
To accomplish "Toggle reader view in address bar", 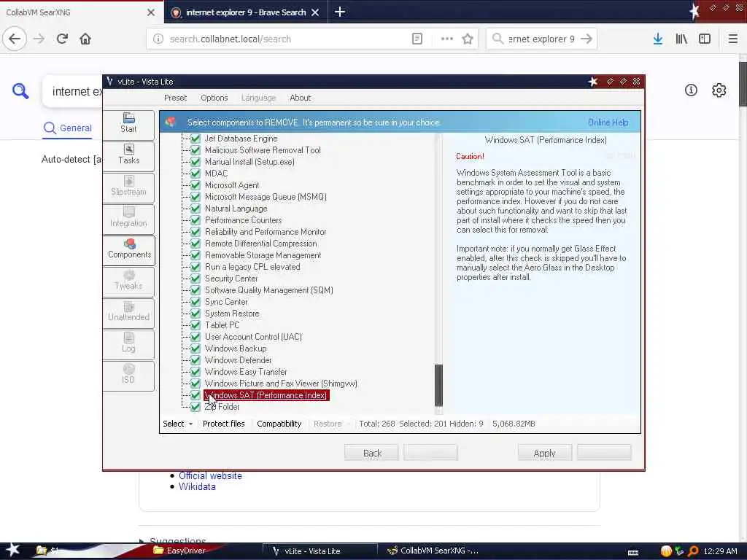I will (x=417, y=39).
